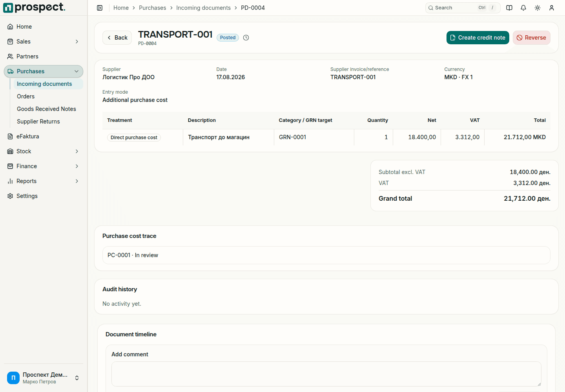Click the Sales bag icon
Image resolution: width=565 pixels, height=392 pixels.
[10, 42]
